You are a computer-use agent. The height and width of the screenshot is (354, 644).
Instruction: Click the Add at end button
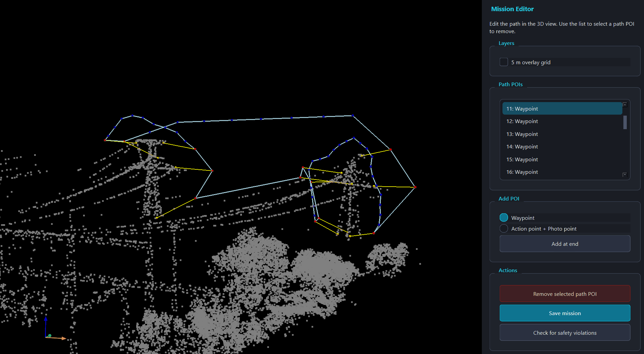pos(564,243)
